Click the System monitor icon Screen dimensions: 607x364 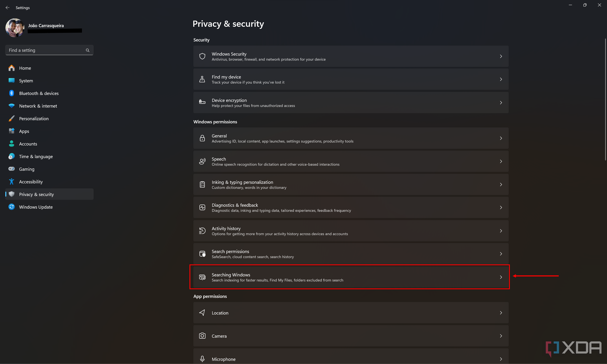point(12,80)
